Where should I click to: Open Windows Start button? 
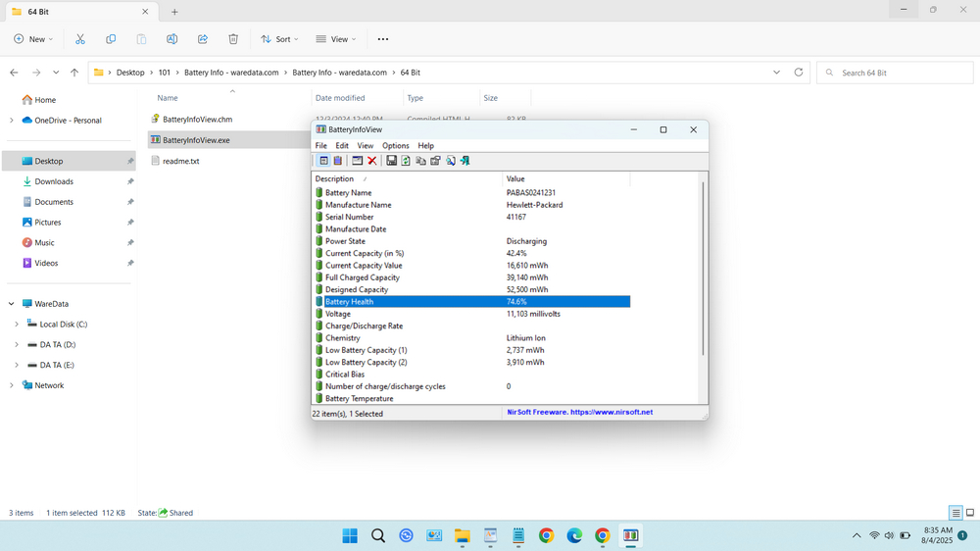click(350, 535)
